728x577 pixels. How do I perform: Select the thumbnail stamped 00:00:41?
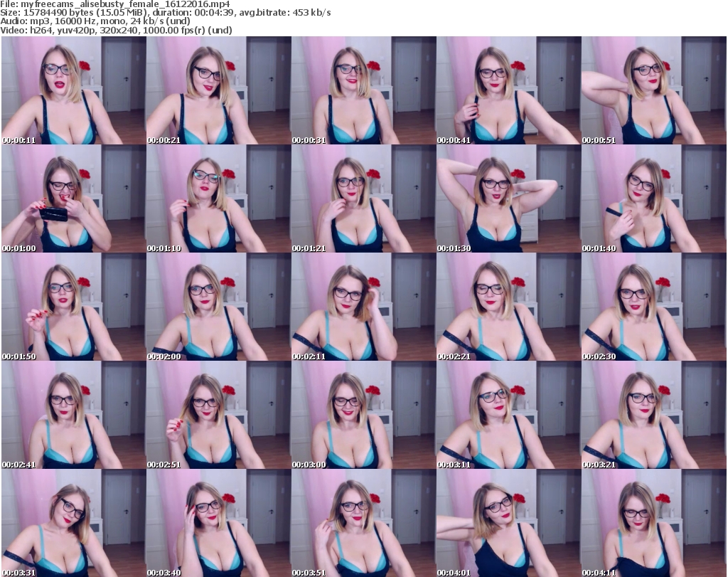click(x=508, y=90)
